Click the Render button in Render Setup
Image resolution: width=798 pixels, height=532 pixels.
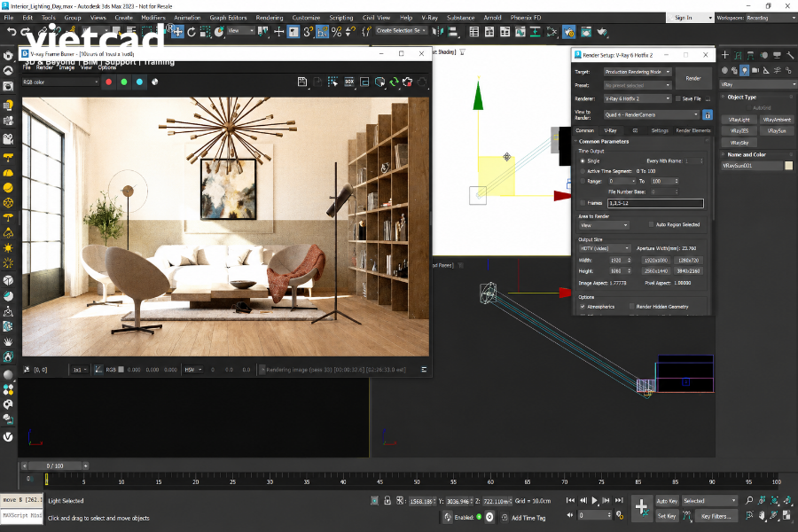693,78
